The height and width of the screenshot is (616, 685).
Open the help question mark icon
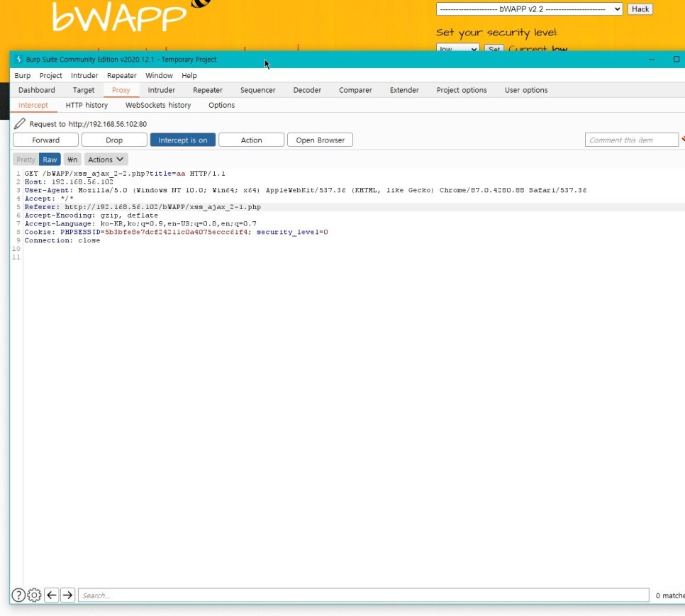[x=18, y=595]
